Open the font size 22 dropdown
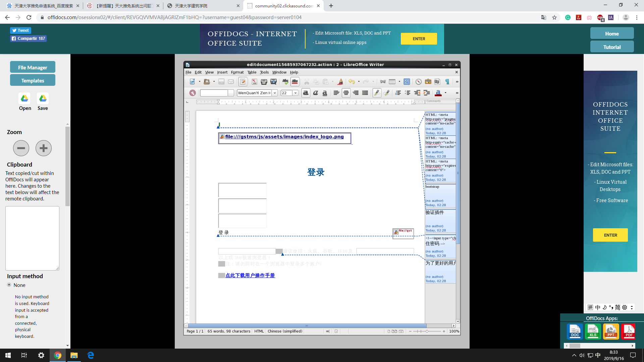Viewport: 644px width, 362px height. (296, 93)
